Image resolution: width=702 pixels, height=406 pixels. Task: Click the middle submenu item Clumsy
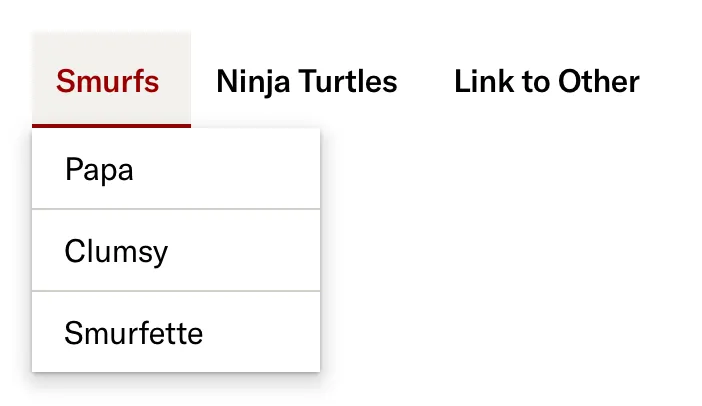click(116, 250)
